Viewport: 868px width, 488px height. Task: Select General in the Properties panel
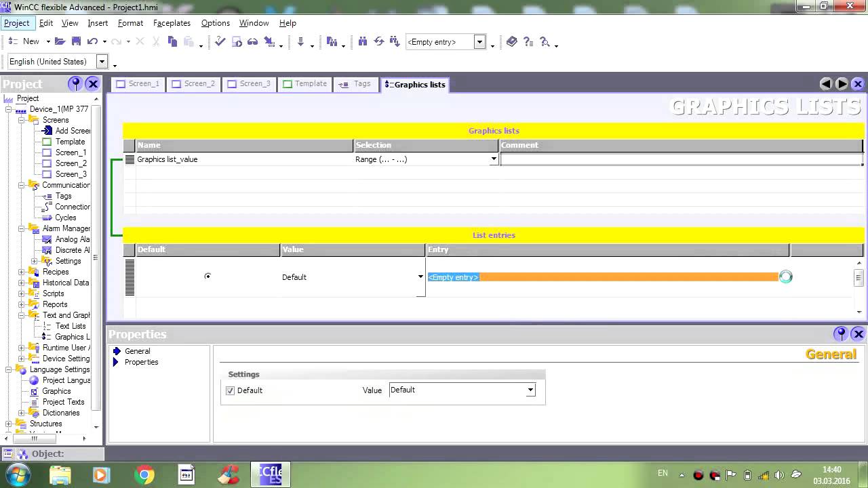pos(137,351)
